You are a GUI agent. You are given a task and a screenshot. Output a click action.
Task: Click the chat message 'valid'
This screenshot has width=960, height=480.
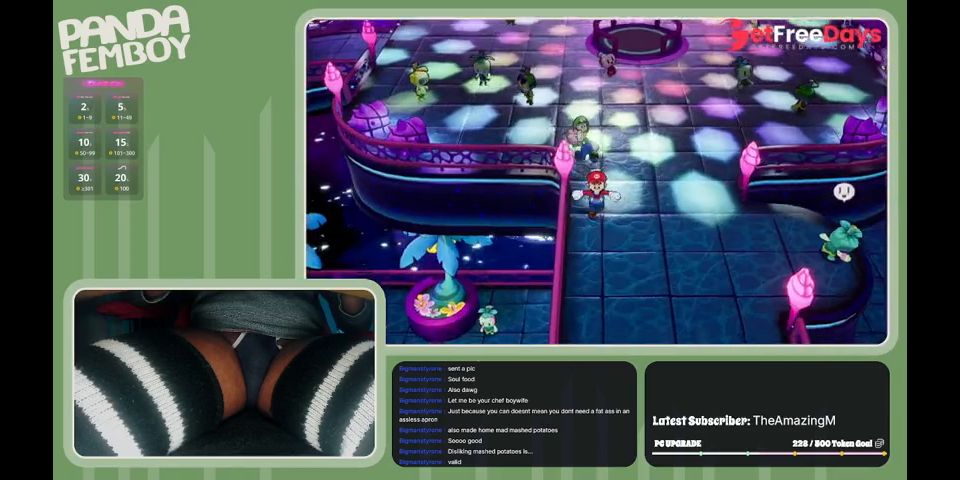(x=454, y=462)
